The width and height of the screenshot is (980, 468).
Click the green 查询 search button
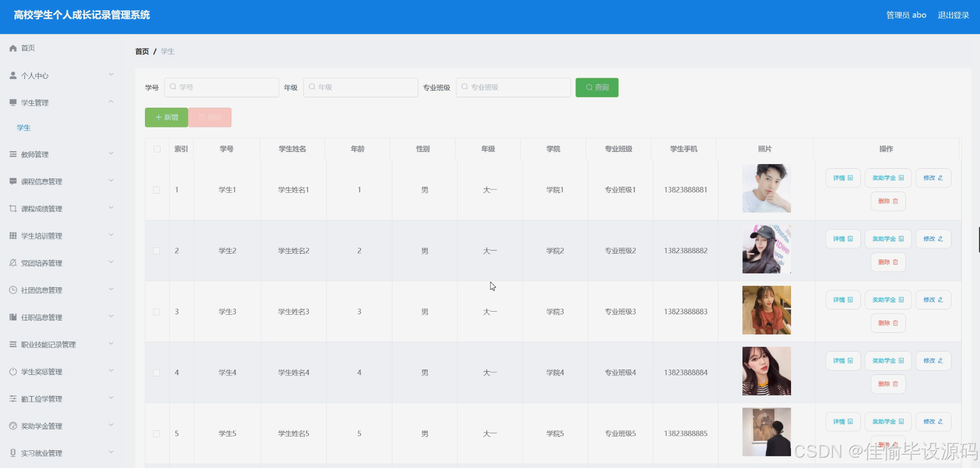[x=597, y=87]
